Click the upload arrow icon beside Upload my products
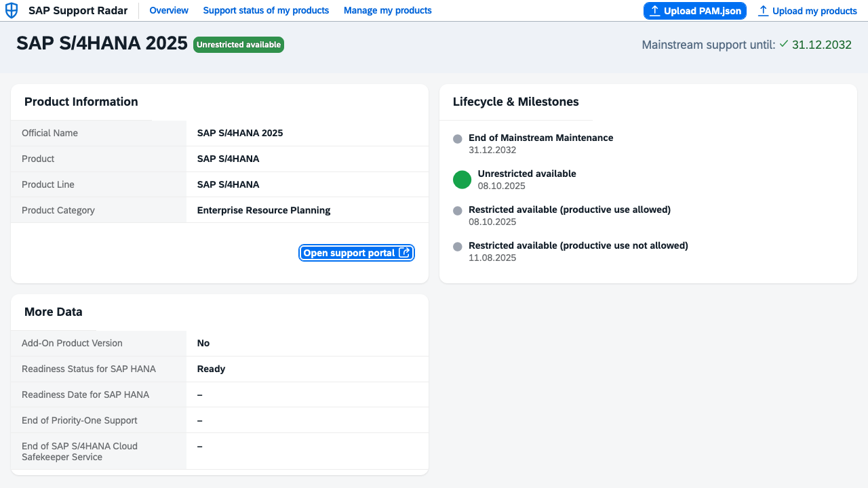868x488 pixels. tap(764, 11)
